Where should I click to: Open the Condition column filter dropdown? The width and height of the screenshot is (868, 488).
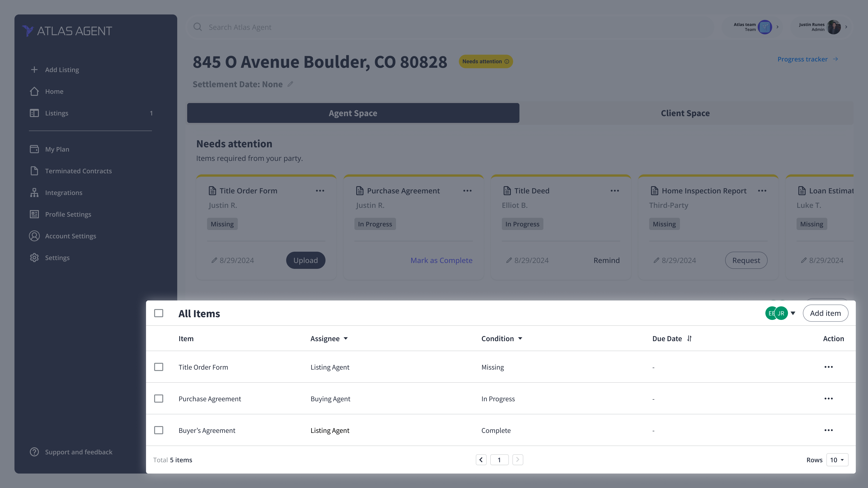click(x=520, y=339)
